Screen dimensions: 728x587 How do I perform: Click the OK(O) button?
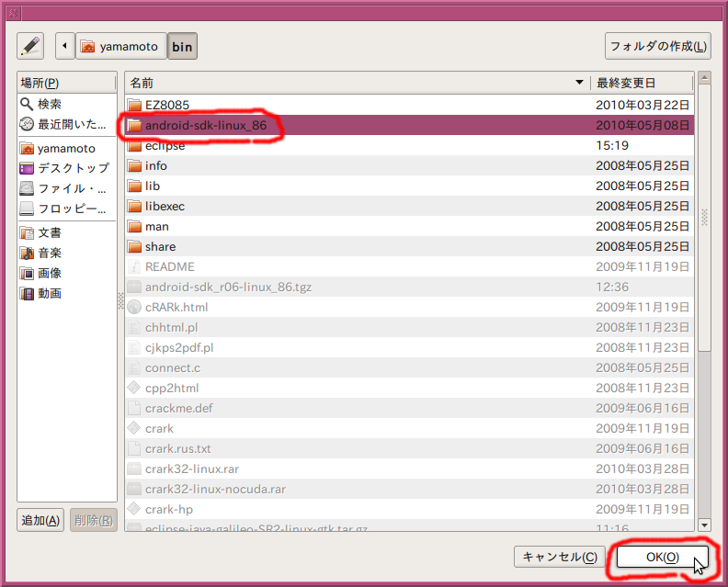pyautogui.click(x=662, y=557)
